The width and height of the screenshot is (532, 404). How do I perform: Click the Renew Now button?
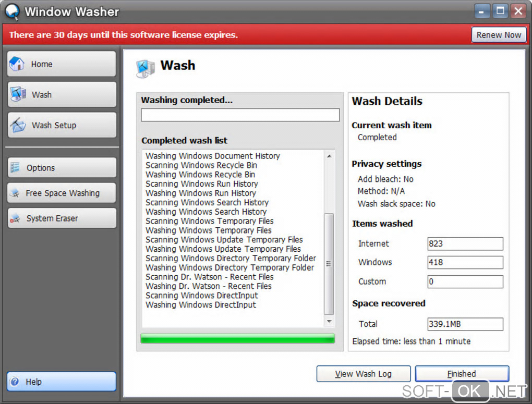tap(499, 35)
